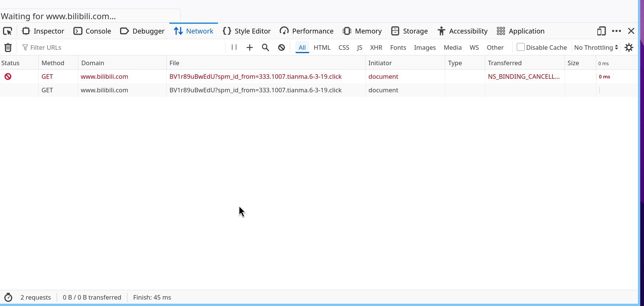
Task: Toggle the HTML request filter
Action: pos(322,47)
